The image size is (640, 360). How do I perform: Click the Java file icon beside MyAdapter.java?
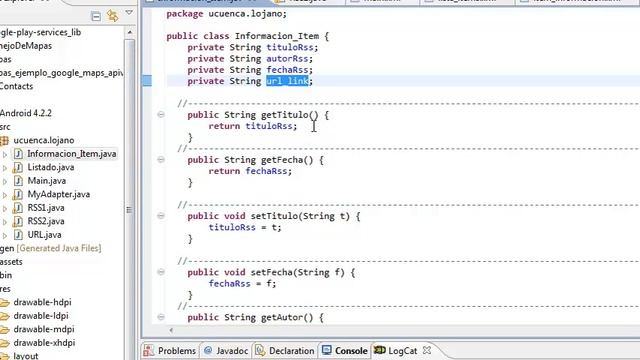18,194
